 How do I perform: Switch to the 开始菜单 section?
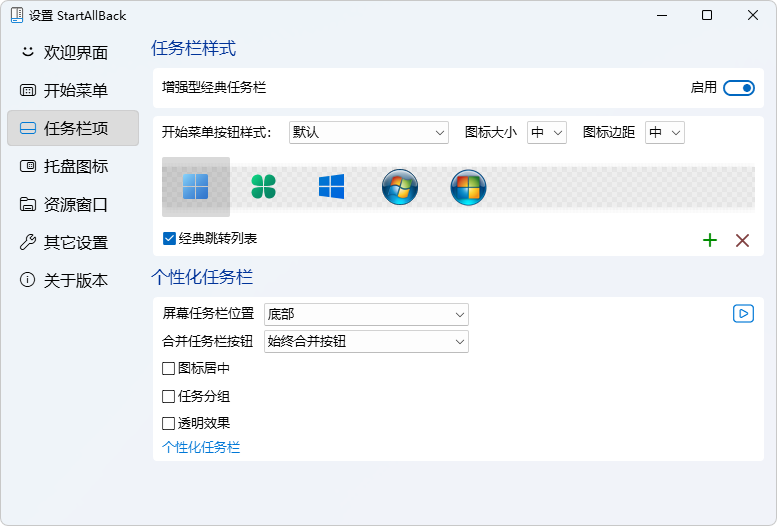(73, 90)
